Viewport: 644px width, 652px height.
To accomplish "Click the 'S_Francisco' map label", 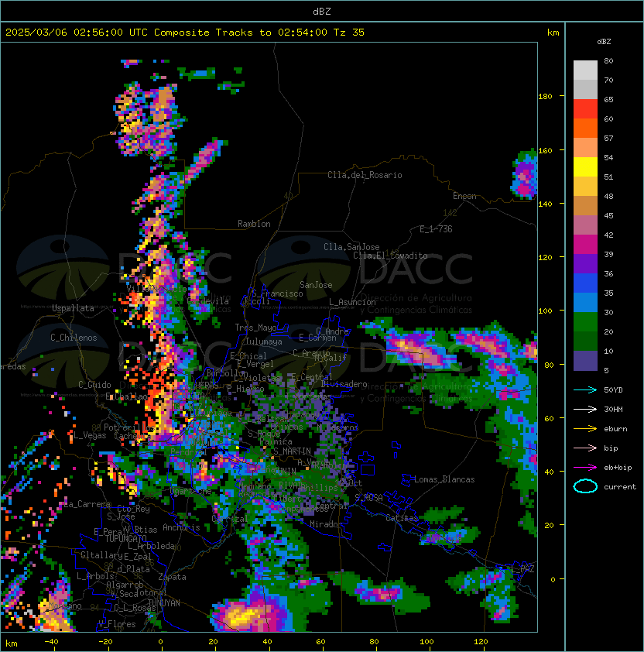I will 277,293.
